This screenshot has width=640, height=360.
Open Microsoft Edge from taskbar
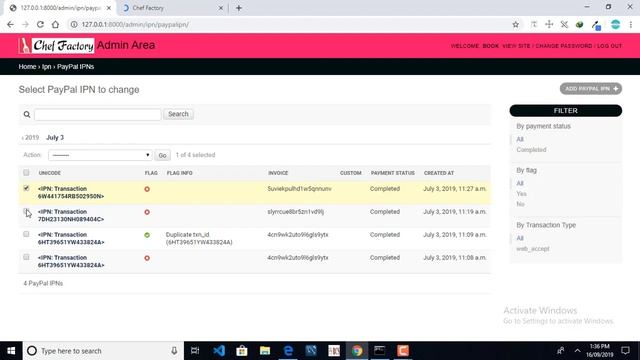coord(288,351)
